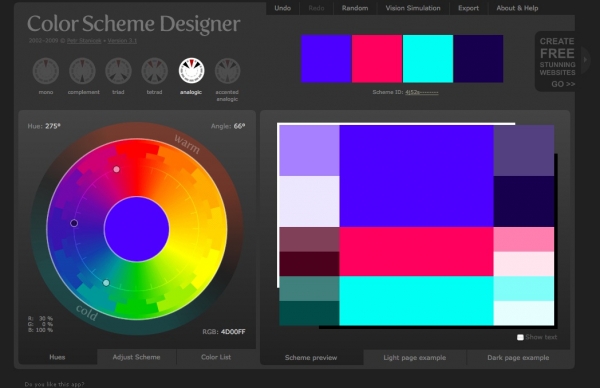The height and width of the screenshot is (388, 600).
Task: Click the dark maroon block in the preview
Action: 309,264
